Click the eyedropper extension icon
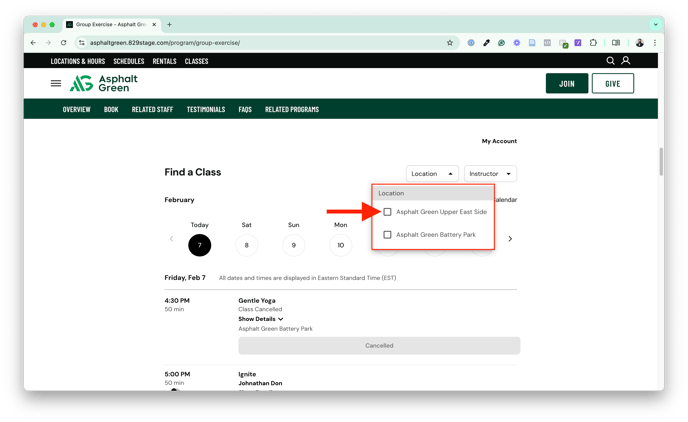 486,43
